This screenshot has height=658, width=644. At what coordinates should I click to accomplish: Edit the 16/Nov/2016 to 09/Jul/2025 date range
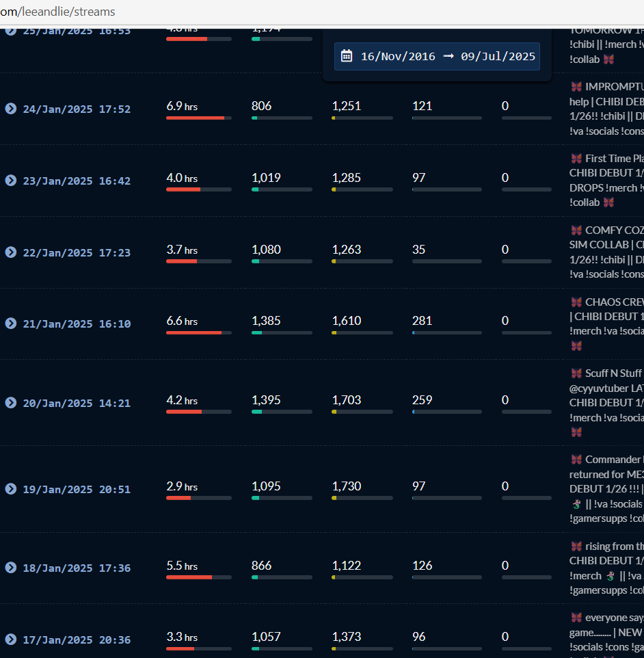click(437, 56)
